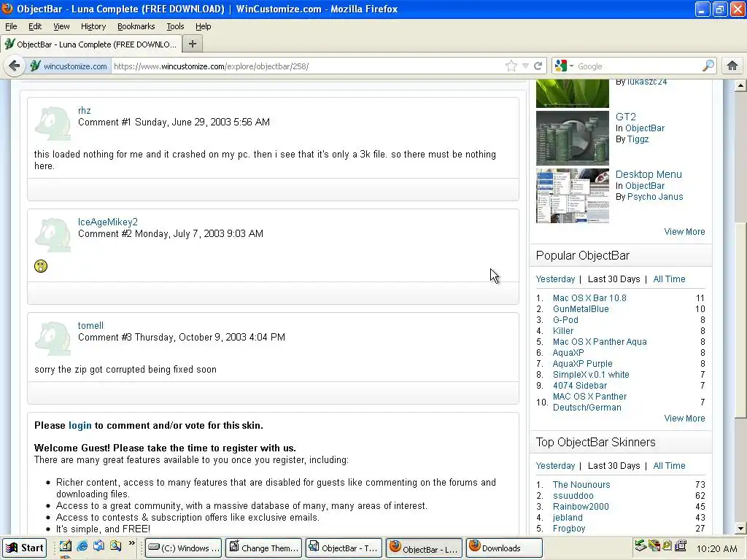Select the ObjectBar - Luna Complete browser tab
747x560 pixels.
coord(90,44)
